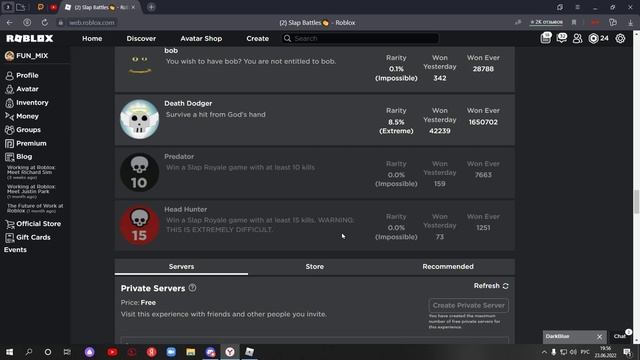Close the Slap Battles browser tab
640x360 pixels.
click(133, 7)
